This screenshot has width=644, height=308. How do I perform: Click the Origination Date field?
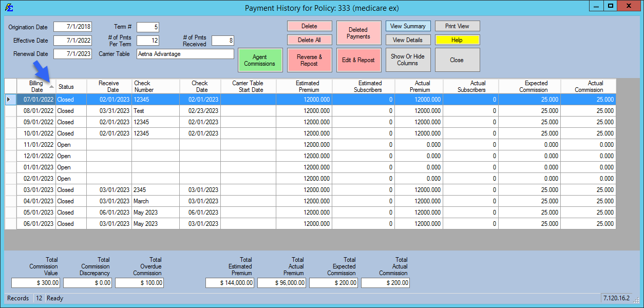coord(72,27)
